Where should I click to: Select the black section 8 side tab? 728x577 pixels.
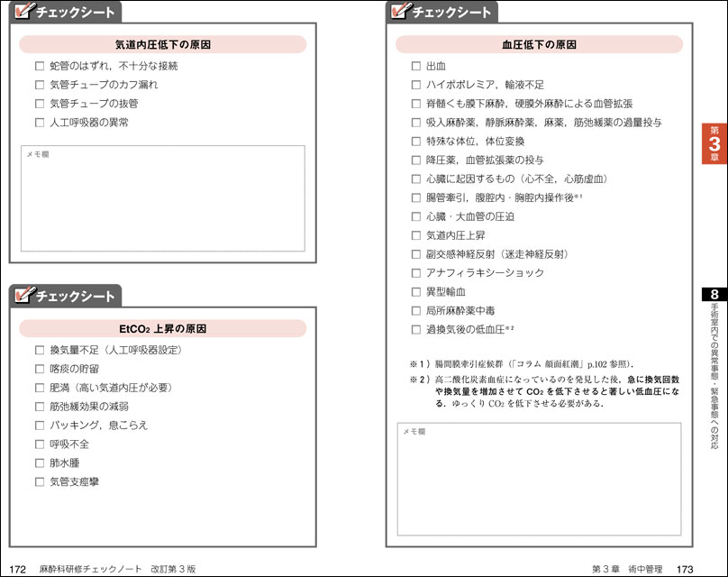point(714,295)
